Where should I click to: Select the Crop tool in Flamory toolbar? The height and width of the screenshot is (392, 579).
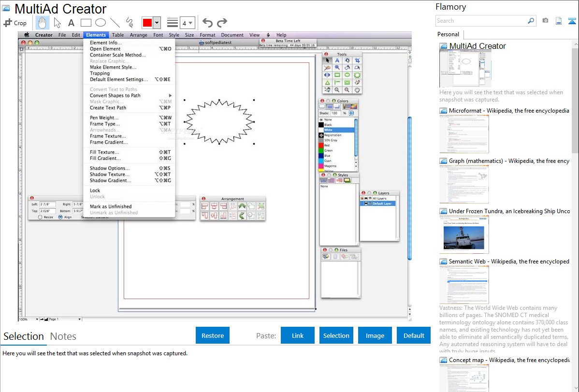point(15,23)
